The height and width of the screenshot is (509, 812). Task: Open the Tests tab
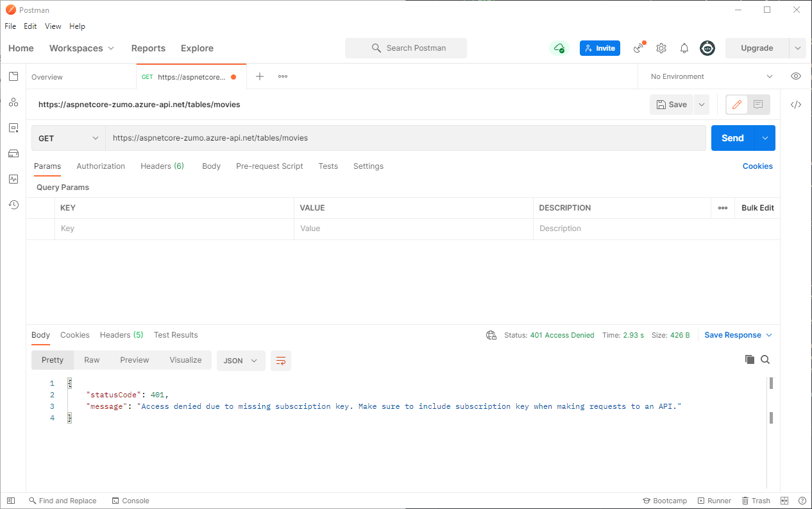click(328, 166)
